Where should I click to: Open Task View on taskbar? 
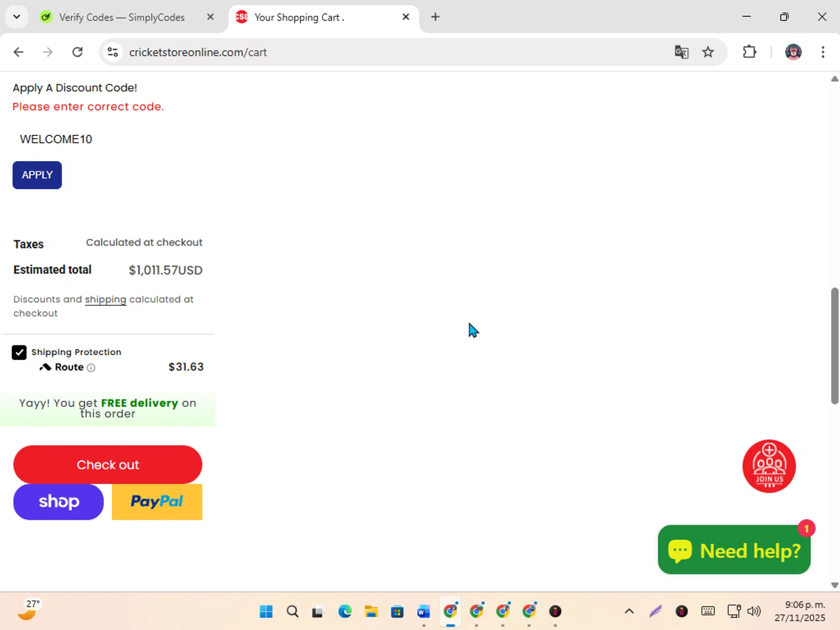318,612
